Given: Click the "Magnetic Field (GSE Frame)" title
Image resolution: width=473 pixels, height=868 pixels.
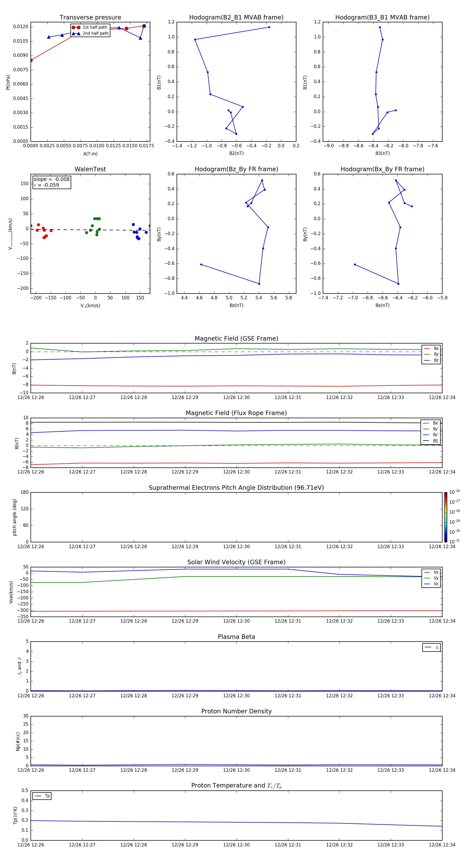Looking at the screenshot, I should click(x=236, y=339).
